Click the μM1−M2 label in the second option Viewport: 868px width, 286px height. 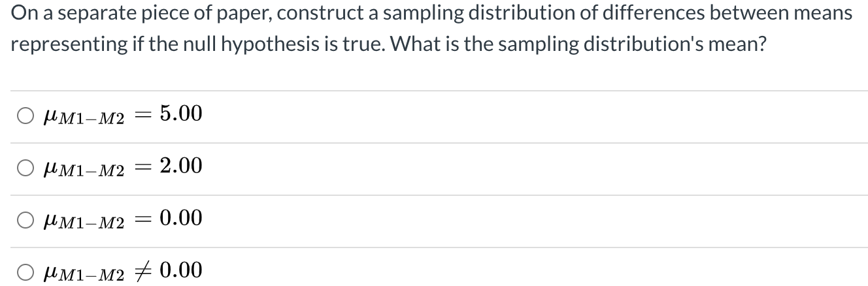click(83, 170)
